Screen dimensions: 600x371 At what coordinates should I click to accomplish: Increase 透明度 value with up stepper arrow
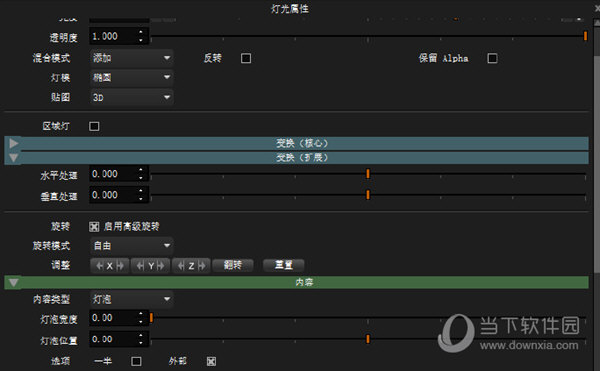click(x=141, y=32)
